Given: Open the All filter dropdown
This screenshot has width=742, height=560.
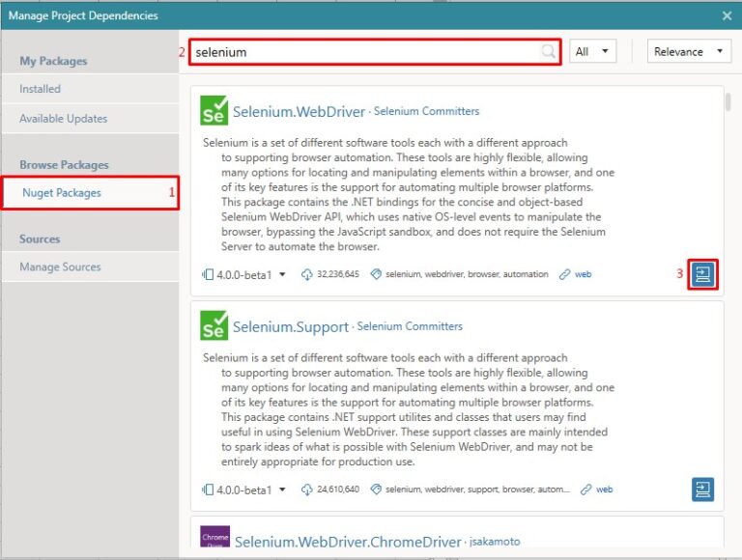Looking at the screenshot, I should [593, 51].
